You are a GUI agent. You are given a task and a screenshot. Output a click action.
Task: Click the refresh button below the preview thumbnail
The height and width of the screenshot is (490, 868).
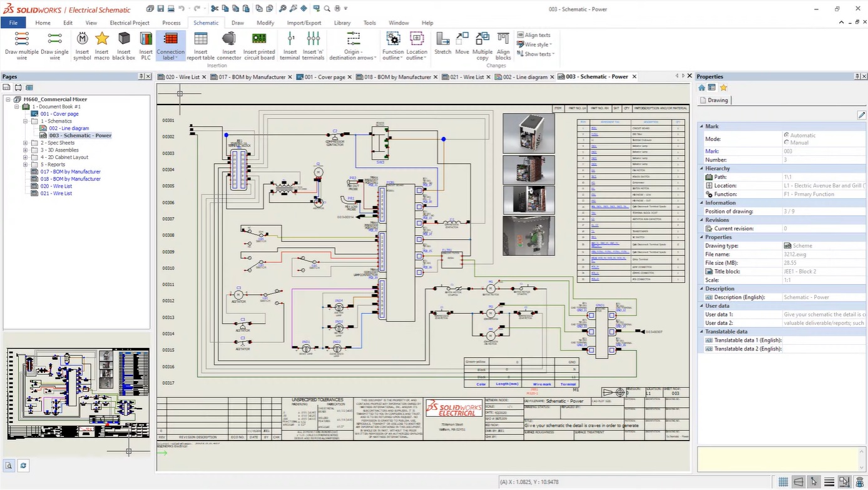[x=23, y=466]
